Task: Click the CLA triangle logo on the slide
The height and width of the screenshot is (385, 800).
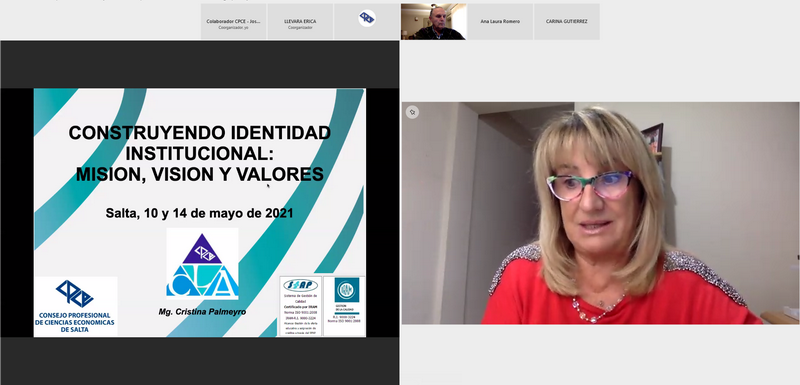Action: [x=202, y=264]
